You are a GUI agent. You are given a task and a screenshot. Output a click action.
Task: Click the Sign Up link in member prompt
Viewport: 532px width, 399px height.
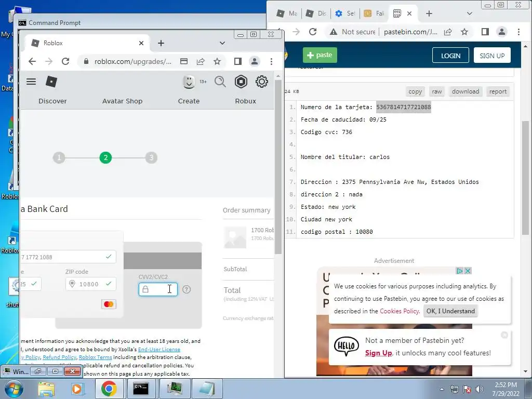[x=379, y=353]
